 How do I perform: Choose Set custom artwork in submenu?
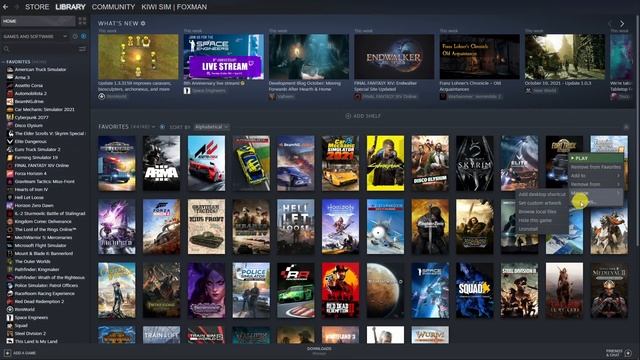[x=542, y=203]
